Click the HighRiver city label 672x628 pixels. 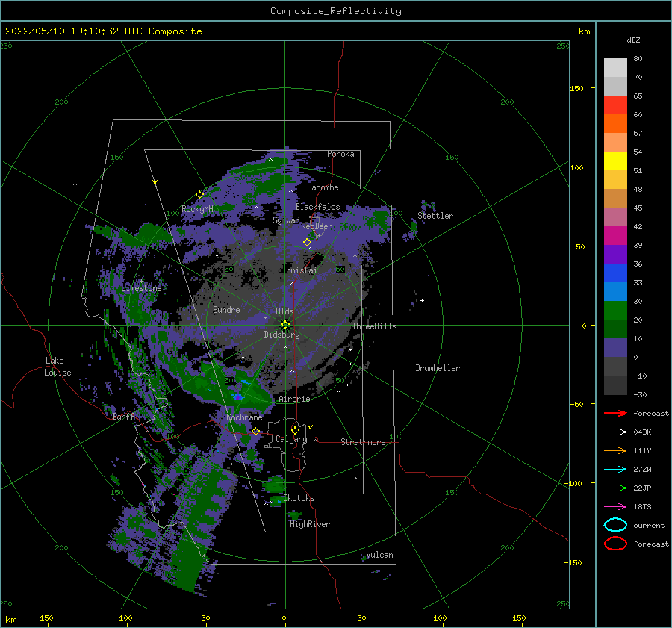(310, 524)
